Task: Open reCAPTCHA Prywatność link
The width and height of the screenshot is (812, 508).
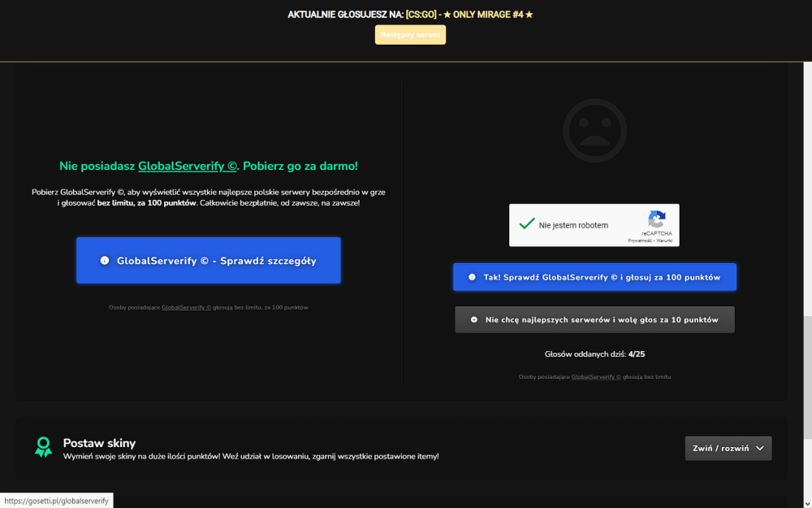Action: coord(640,241)
